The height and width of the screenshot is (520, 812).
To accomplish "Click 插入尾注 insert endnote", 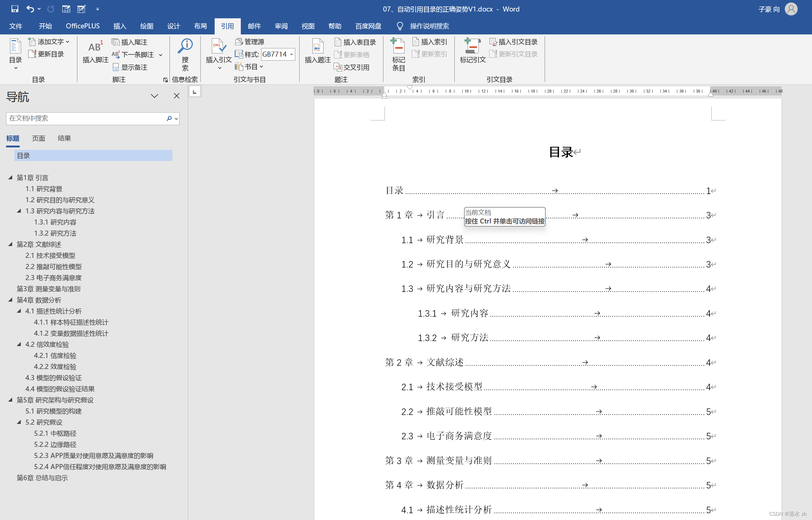I will coord(129,42).
